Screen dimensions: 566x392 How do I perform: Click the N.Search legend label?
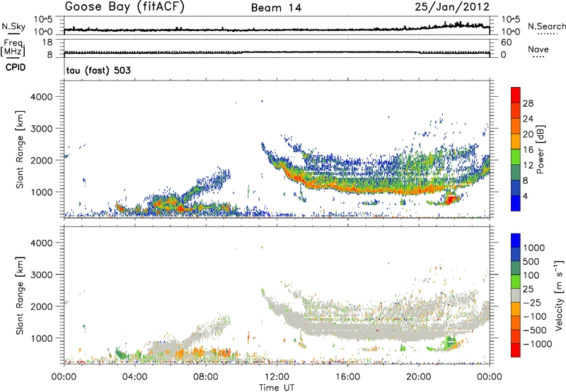(546, 26)
